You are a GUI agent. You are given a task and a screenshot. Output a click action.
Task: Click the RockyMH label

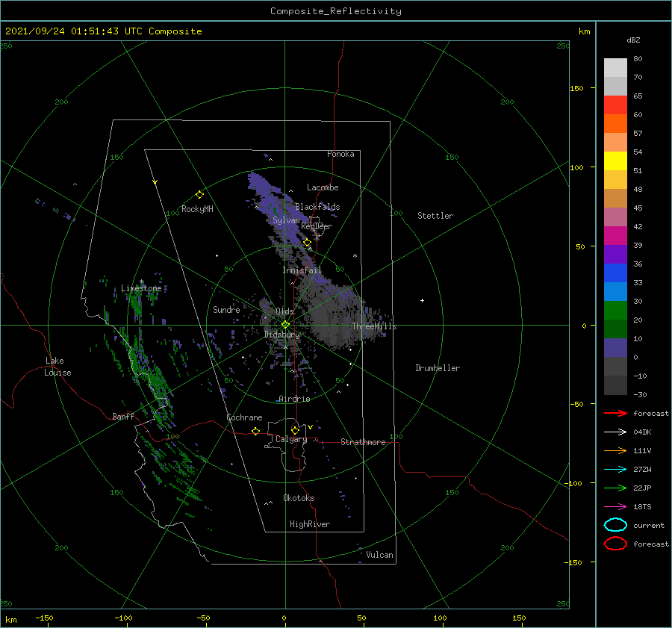(x=197, y=209)
